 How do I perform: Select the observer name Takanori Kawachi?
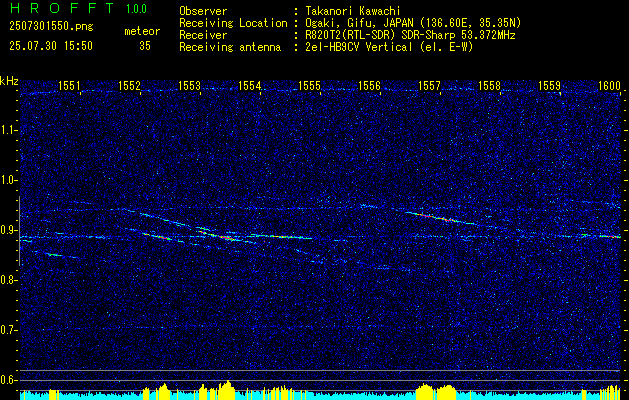point(351,11)
